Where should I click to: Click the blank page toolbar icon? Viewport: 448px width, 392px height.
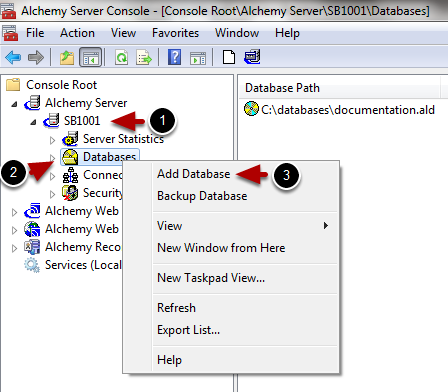[x=229, y=57]
